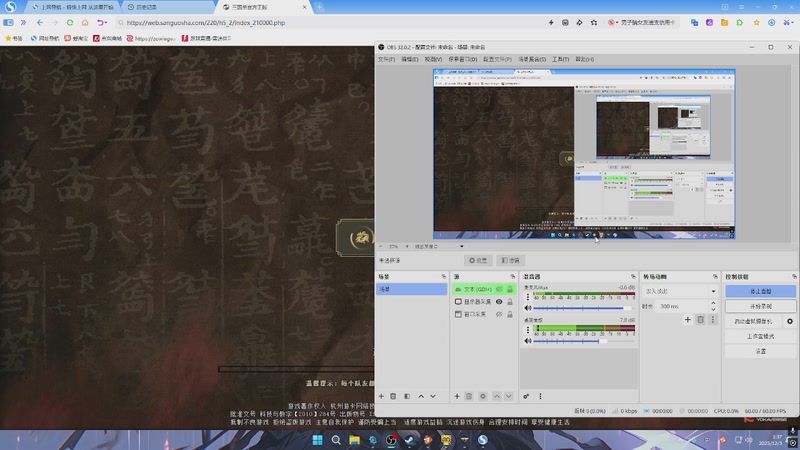Screen dimensions: 800x450
Task: Toggle visibility of the Window Capture source
Action: 499,314
